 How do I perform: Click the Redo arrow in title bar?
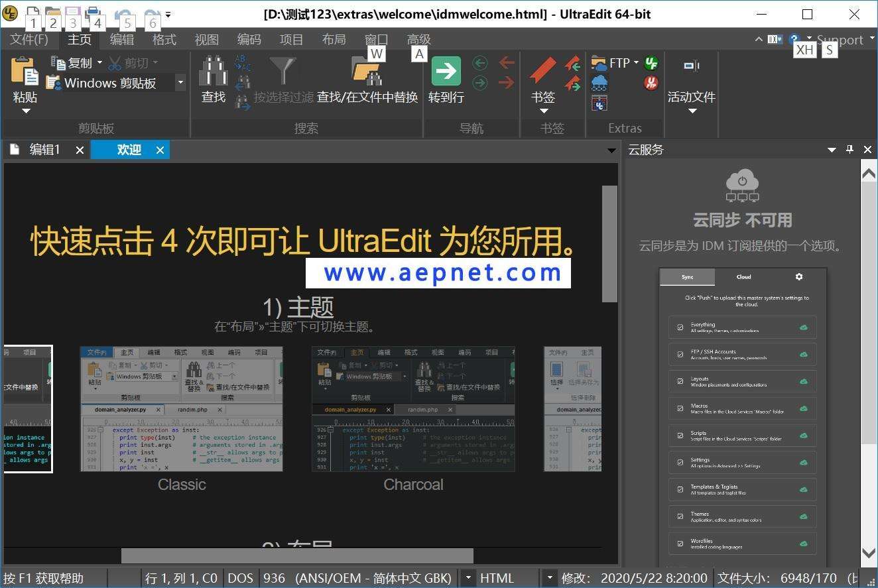click(x=152, y=14)
